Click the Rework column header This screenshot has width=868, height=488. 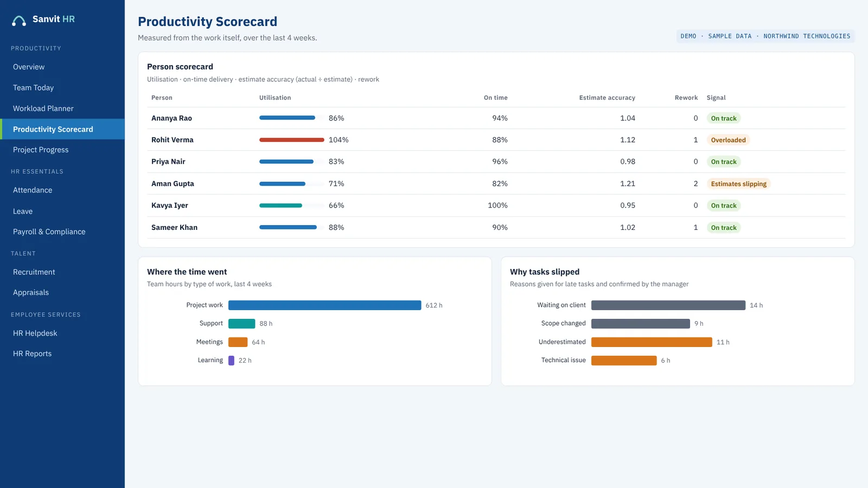click(686, 98)
